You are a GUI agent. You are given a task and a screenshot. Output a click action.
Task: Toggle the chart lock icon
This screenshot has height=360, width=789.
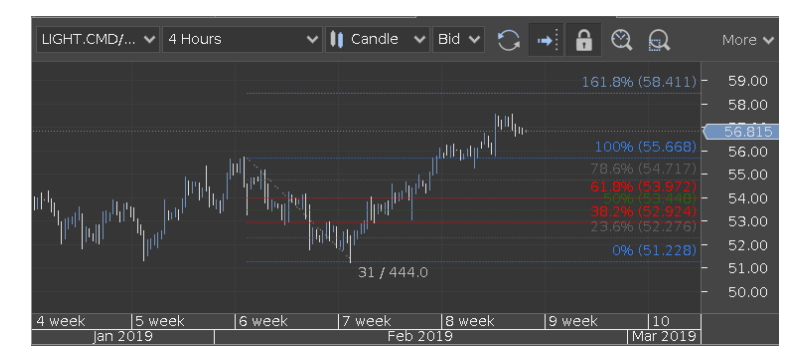[584, 40]
